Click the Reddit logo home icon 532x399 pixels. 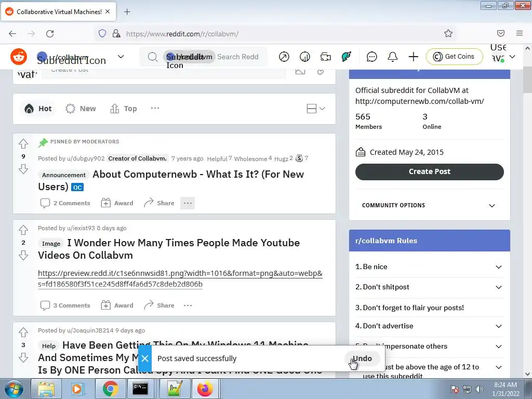pos(19,56)
